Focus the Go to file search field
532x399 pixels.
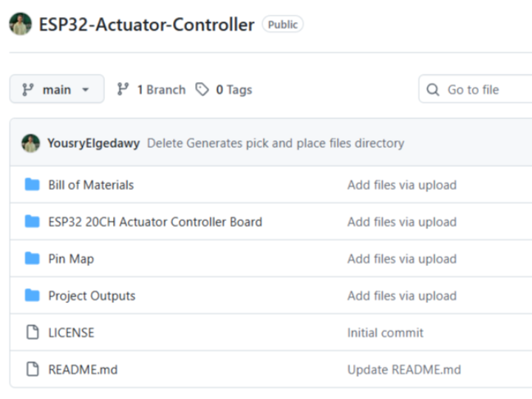(480, 89)
